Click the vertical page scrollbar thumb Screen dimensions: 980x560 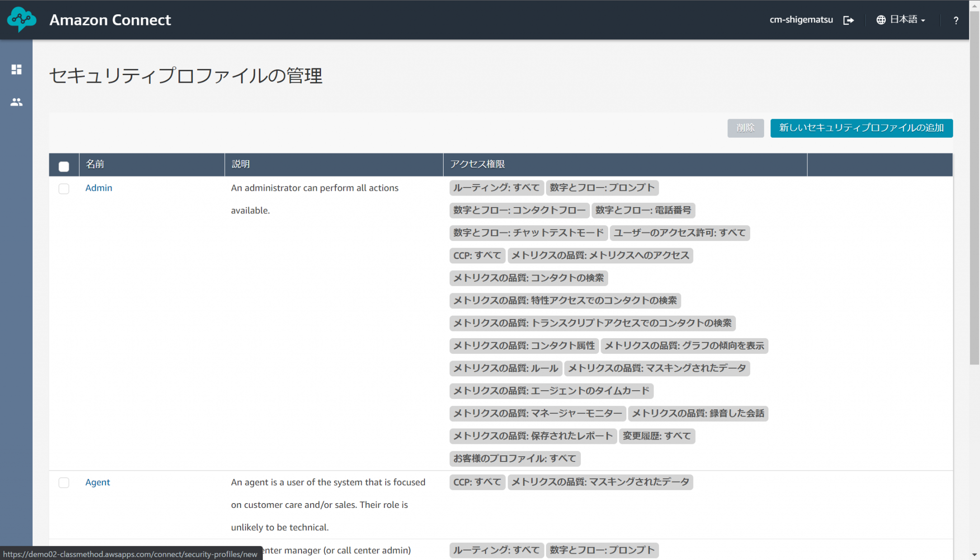pyautogui.click(x=974, y=187)
